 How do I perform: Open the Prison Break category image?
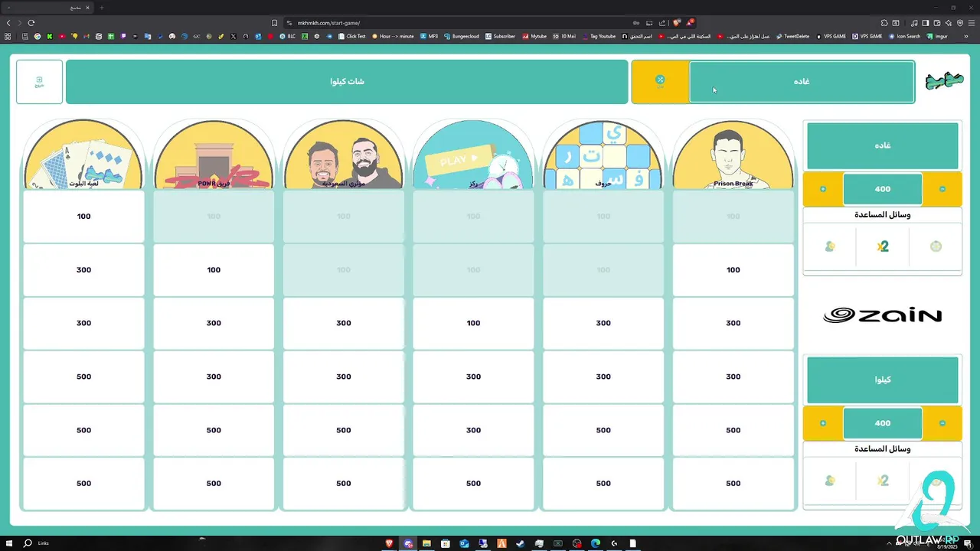coord(733,155)
